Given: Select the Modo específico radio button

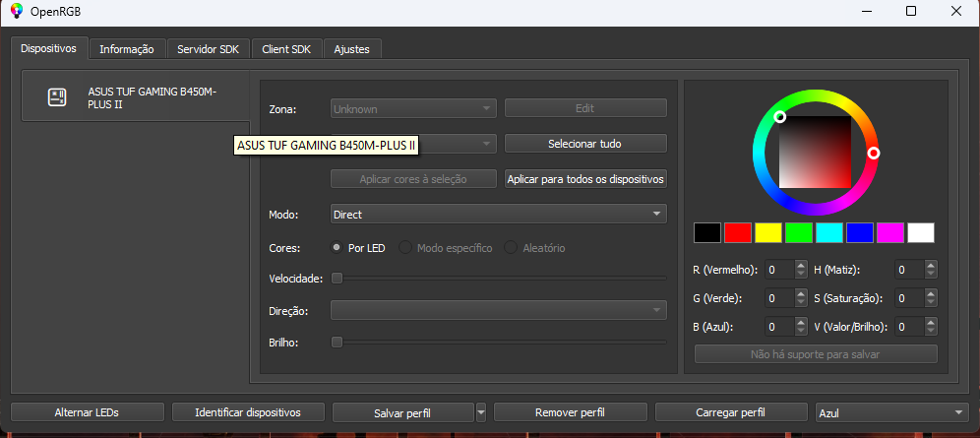Looking at the screenshot, I should tap(447, 248).
